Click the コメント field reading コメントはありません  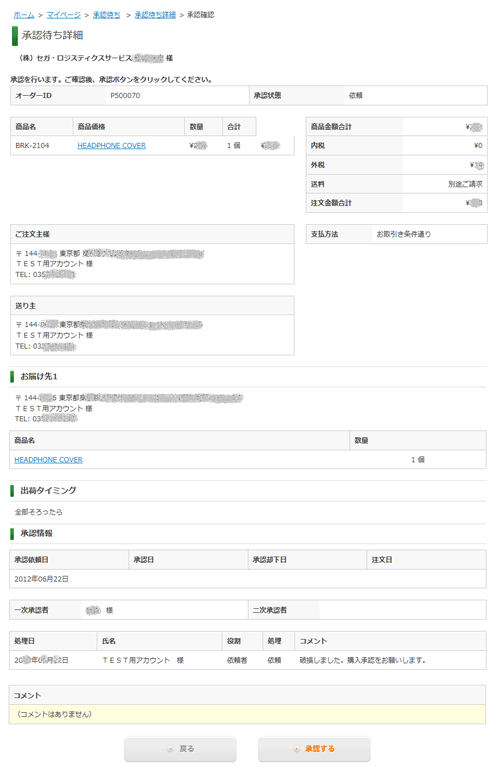[247, 715]
